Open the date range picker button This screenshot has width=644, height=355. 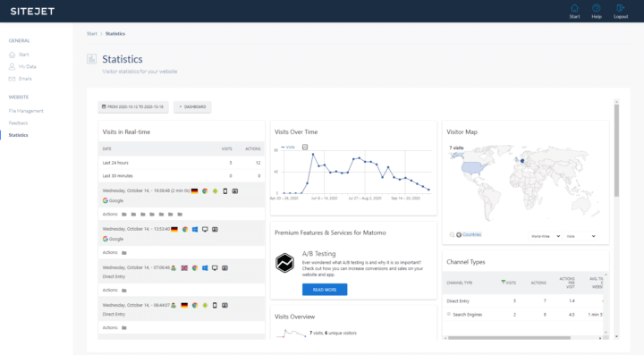tap(133, 106)
